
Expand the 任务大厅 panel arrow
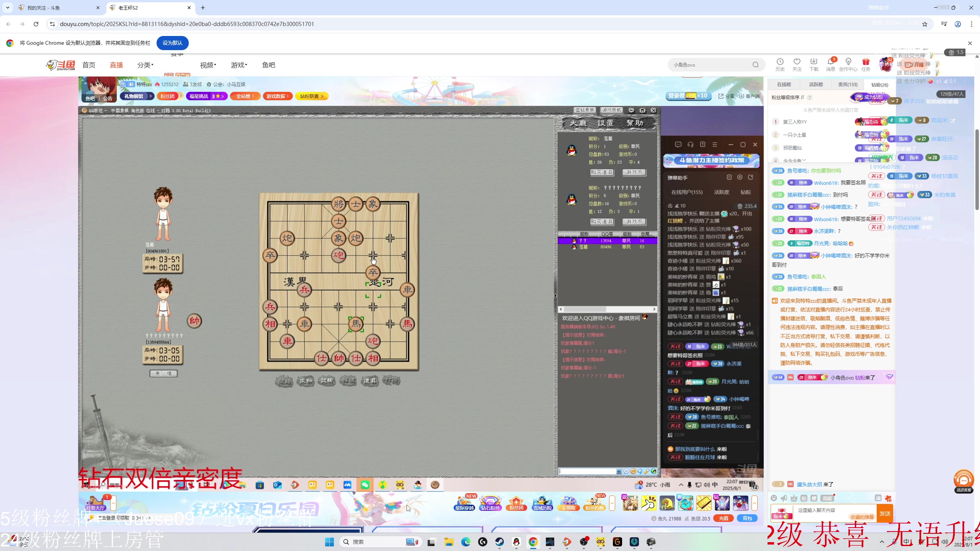coord(113,503)
